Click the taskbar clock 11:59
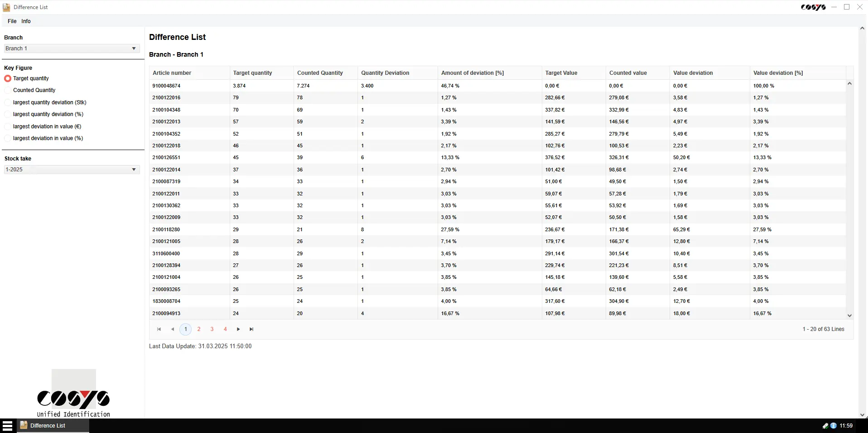 pos(846,426)
